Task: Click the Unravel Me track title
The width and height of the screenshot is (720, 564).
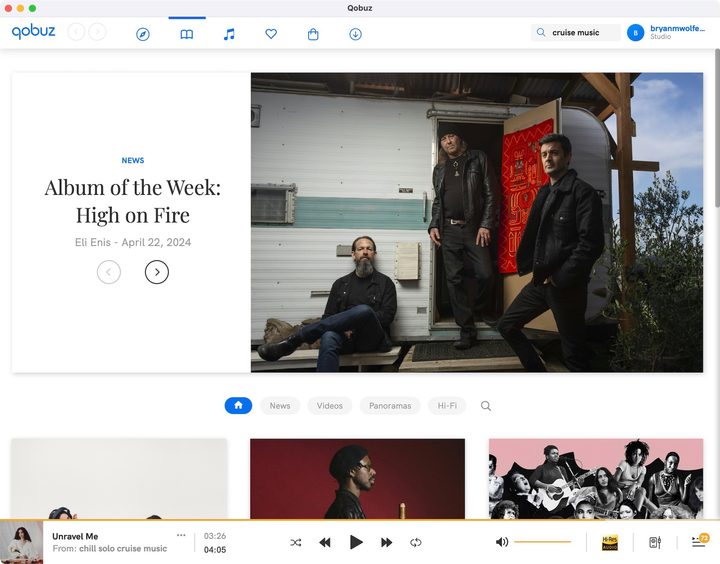Action: [75, 536]
